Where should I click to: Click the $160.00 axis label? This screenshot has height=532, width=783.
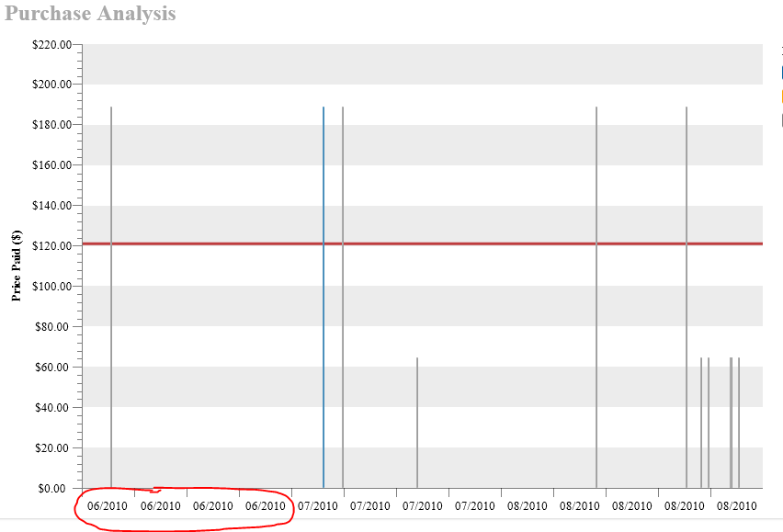click(x=52, y=165)
